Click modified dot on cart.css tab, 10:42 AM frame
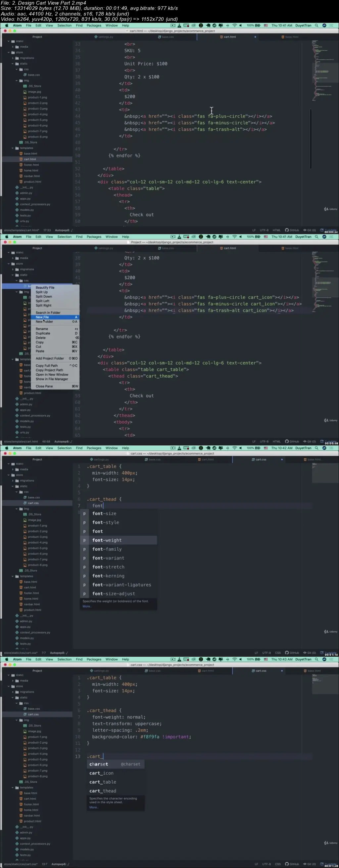 [282, 459]
